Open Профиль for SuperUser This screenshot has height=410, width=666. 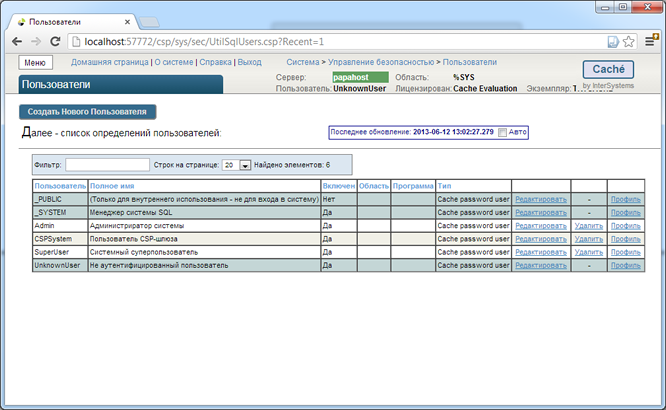pyautogui.click(x=626, y=252)
